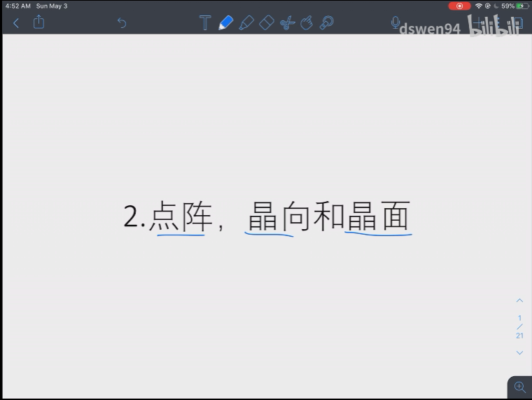Select the Highlighter tool
532x400 pixels.
click(246, 22)
